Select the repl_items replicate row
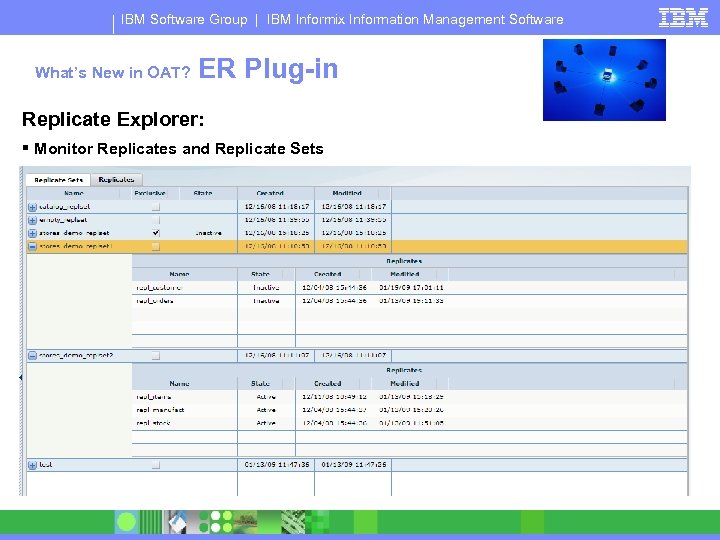Viewport: 720px width, 540px height. click(409, 397)
